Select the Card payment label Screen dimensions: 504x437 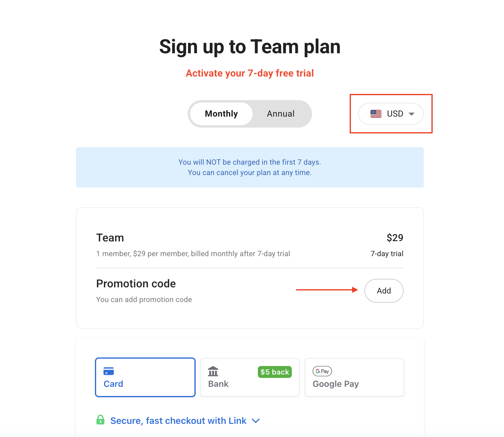point(113,384)
